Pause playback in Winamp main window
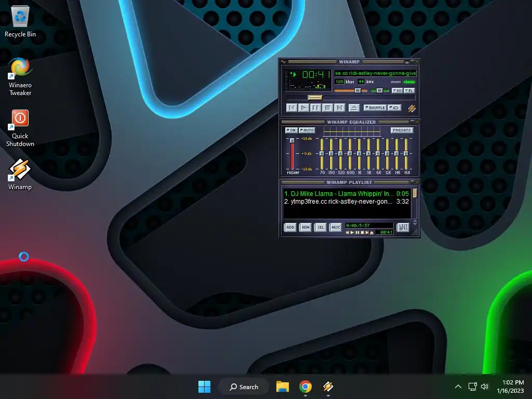This screenshot has height=399, width=532. [315, 108]
